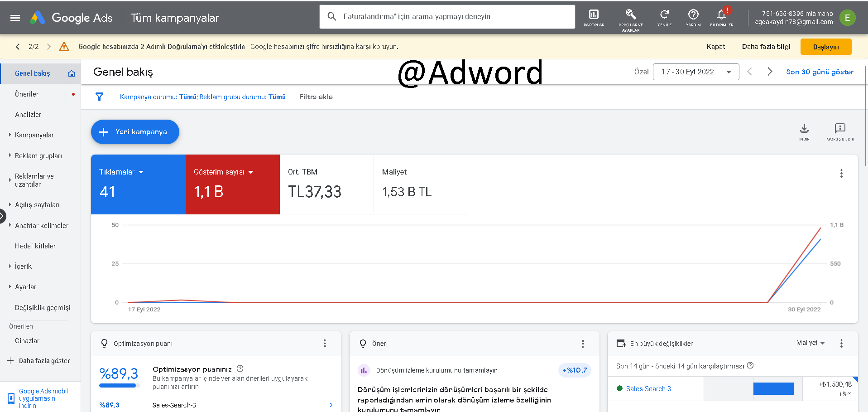Open the hamburger main menu
The image size is (868, 412).
point(15,18)
